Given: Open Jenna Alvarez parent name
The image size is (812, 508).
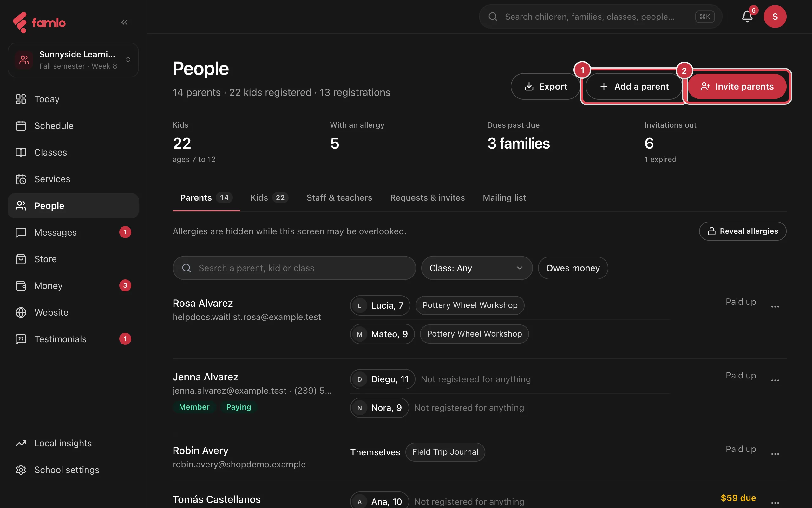Looking at the screenshot, I should (x=205, y=377).
